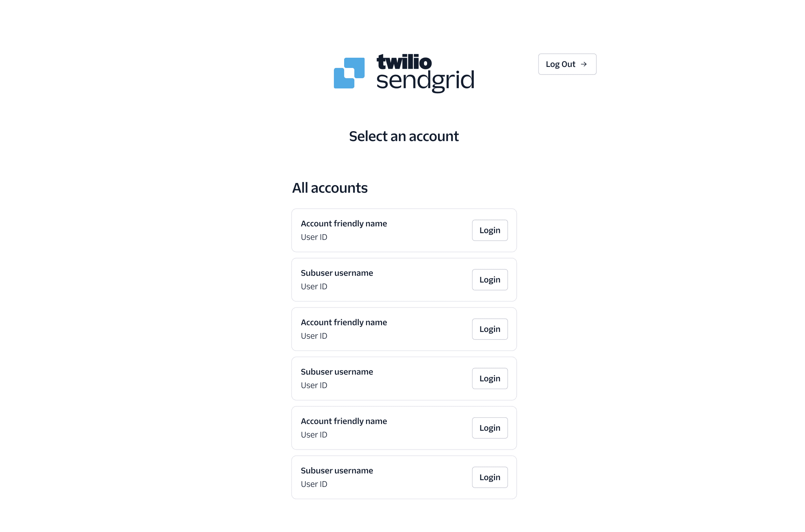Viewport: 805px width, 532px height.
Task: Select the 'twilio' wordmark in the logo
Action: 404,62
